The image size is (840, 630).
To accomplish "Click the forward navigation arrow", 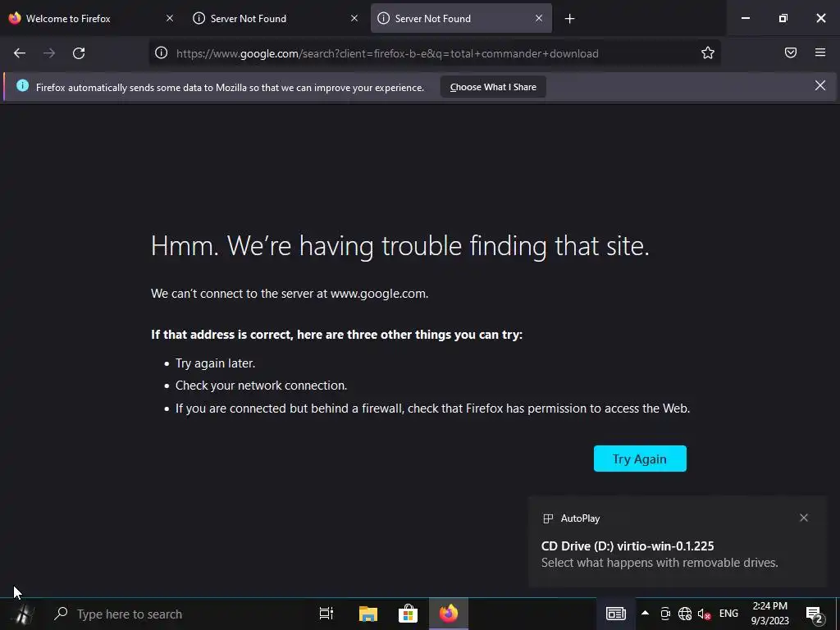I will [x=49, y=53].
